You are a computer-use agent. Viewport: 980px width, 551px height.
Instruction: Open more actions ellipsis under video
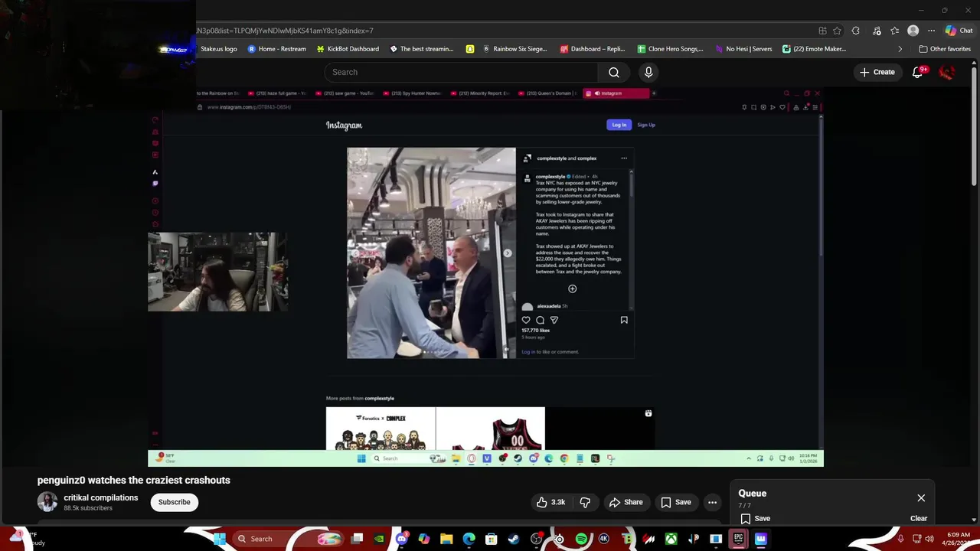point(712,502)
